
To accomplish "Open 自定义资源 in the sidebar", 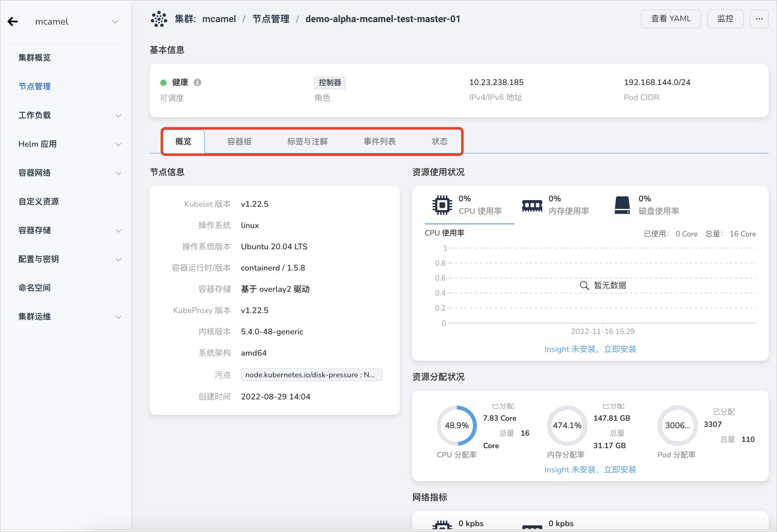I will pyautogui.click(x=39, y=202).
